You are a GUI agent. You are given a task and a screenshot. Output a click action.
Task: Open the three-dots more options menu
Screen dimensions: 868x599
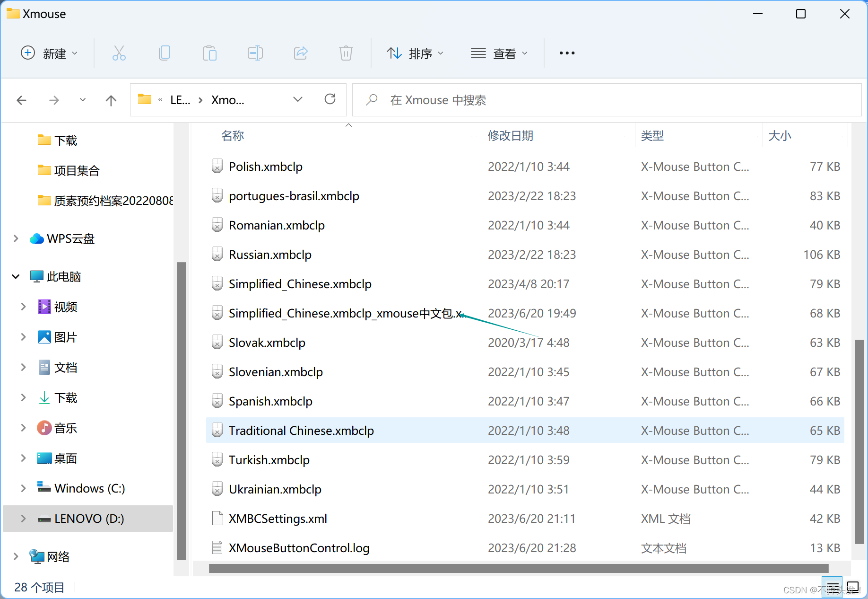pyautogui.click(x=567, y=53)
